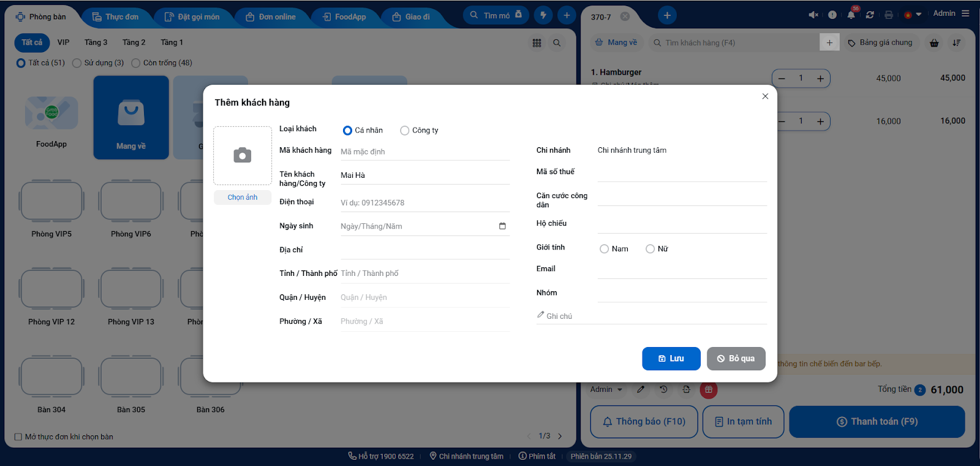Open the order history clock icon
The height and width of the screenshot is (466, 980).
pos(663,389)
